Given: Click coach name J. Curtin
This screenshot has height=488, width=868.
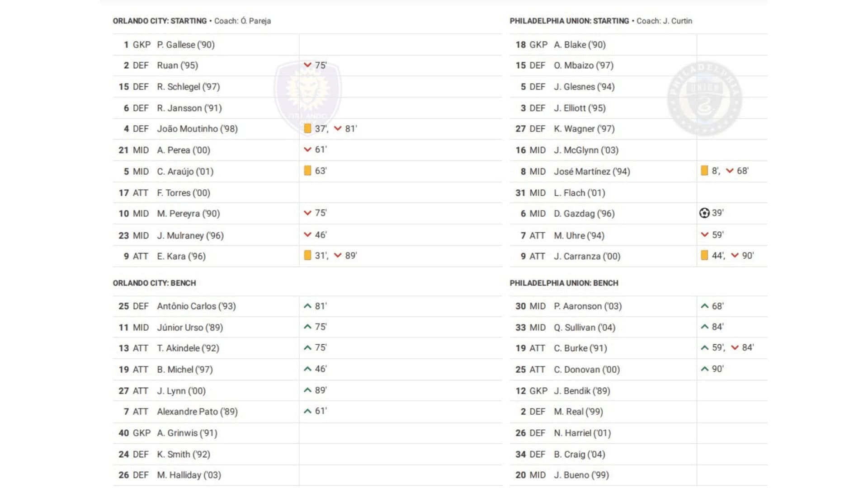Looking at the screenshot, I should coord(678,21).
